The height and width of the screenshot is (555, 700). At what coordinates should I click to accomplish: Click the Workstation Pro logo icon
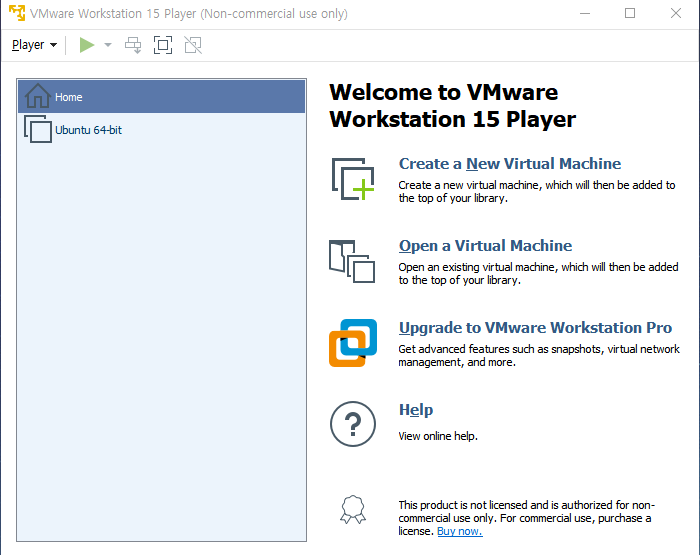[353, 343]
